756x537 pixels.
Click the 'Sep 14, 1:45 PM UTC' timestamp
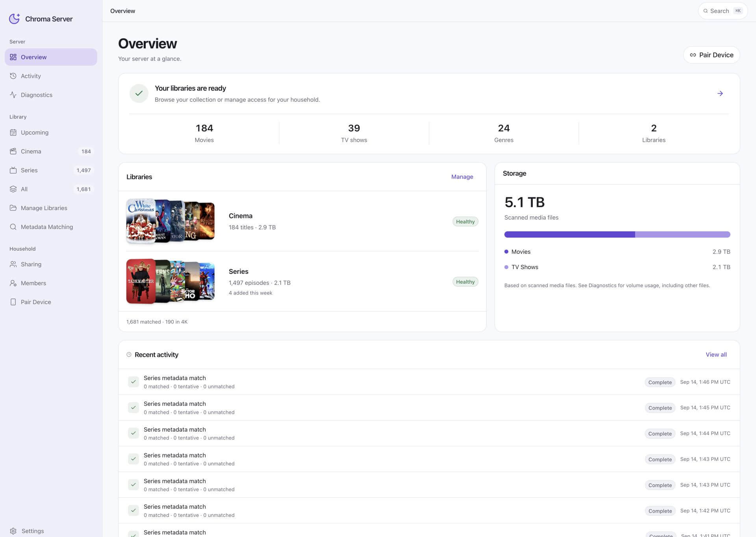[x=705, y=408]
